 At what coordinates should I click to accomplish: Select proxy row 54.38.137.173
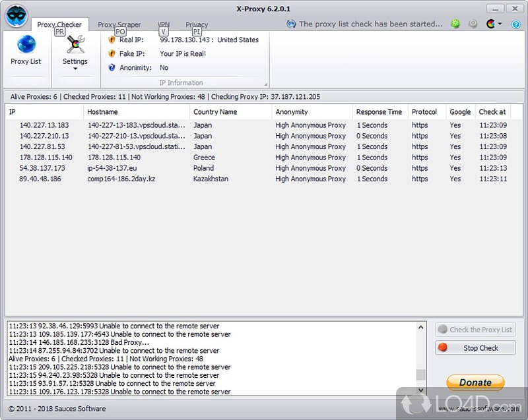coord(263,168)
